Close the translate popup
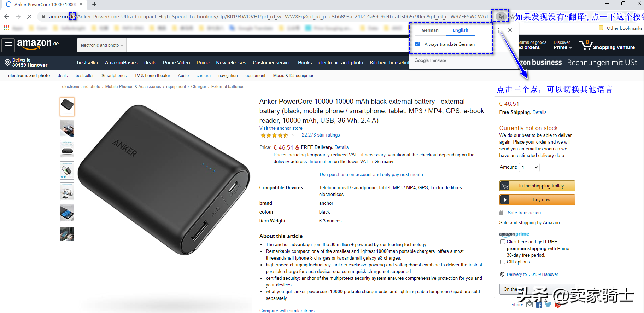This screenshot has height=313, width=644. 510,30
